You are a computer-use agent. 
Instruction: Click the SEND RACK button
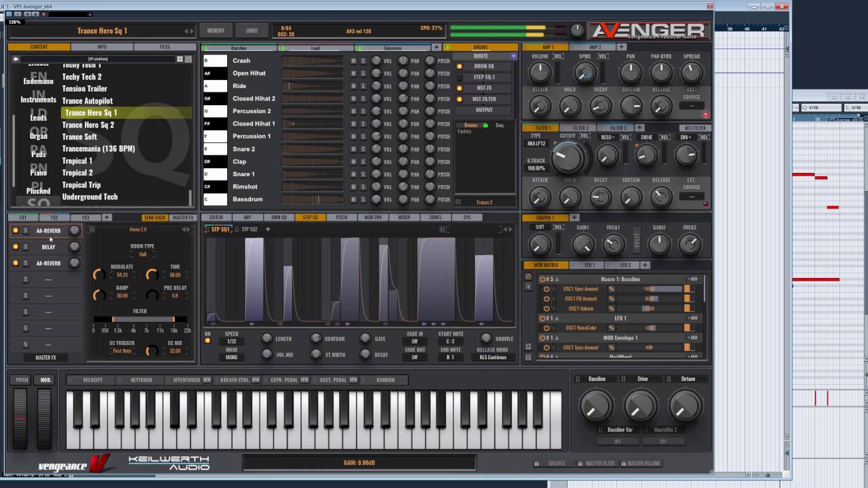(x=155, y=218)
